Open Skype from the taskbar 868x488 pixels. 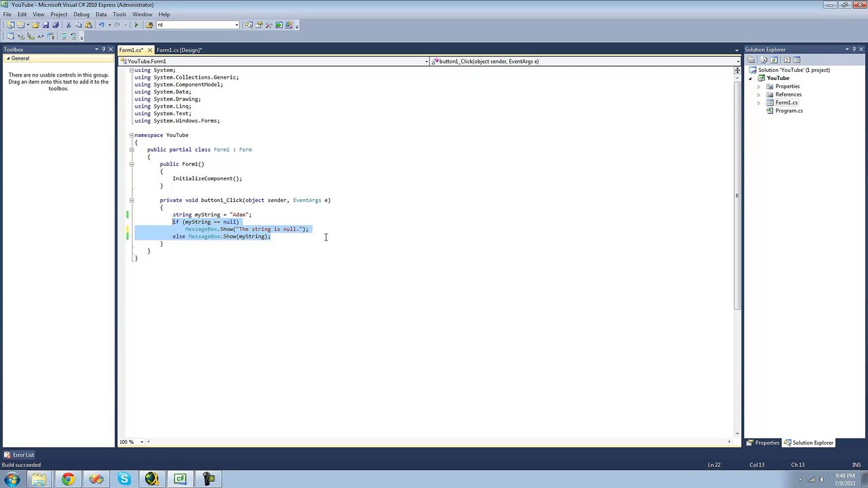pyautogui.click(x=124, y=479)
